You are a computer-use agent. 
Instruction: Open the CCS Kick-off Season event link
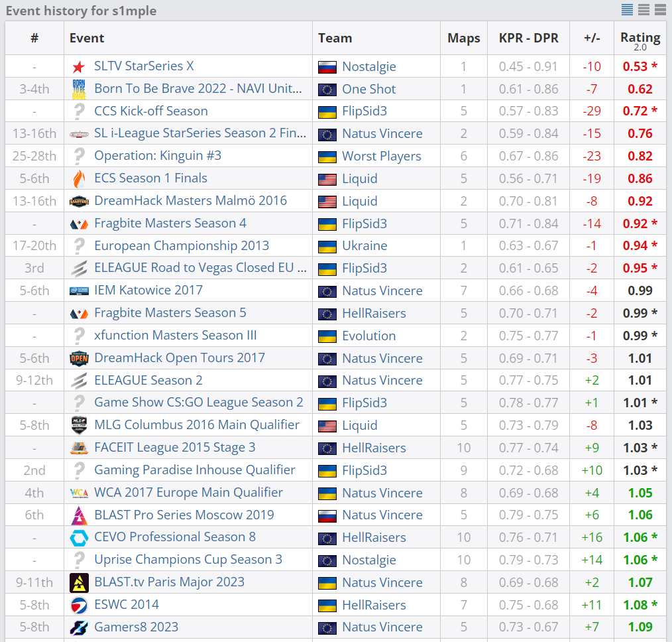coord(151,111)
